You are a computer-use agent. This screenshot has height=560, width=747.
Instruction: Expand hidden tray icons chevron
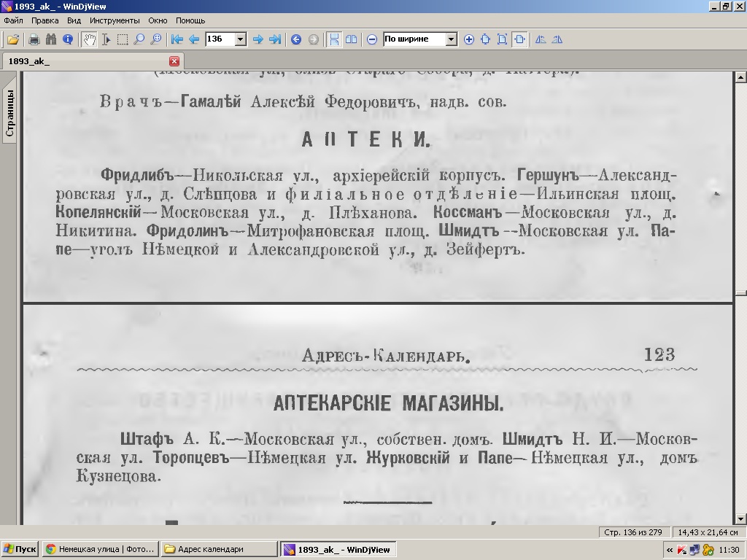click(670, 550)
